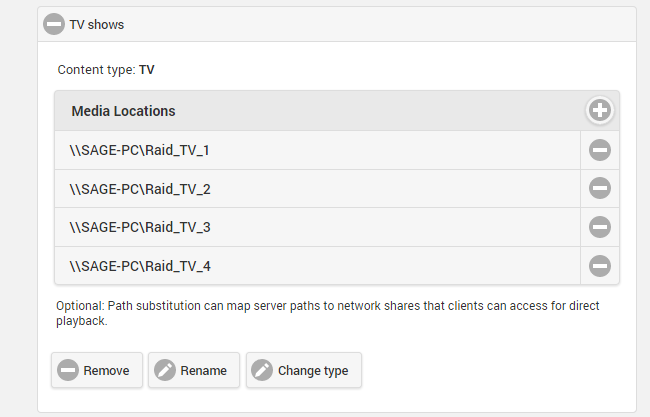Click the Media Locations header
The height and width of the screenshot is (417, 650).
tap(123, 111)
